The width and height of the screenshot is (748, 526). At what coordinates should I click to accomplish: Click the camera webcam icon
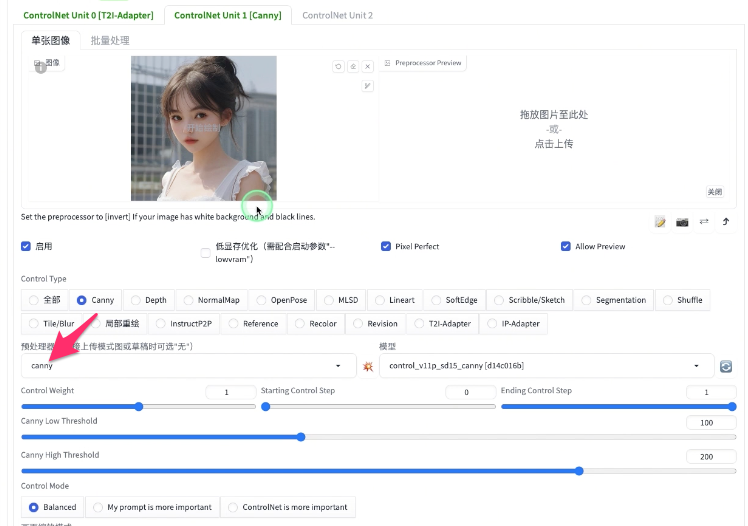tap(682, 222)
